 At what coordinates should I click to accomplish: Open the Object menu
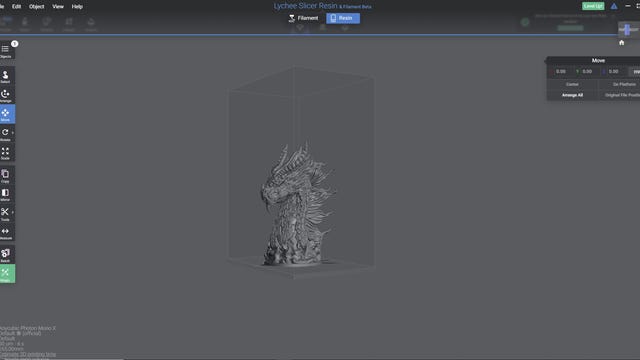[36, 7]
